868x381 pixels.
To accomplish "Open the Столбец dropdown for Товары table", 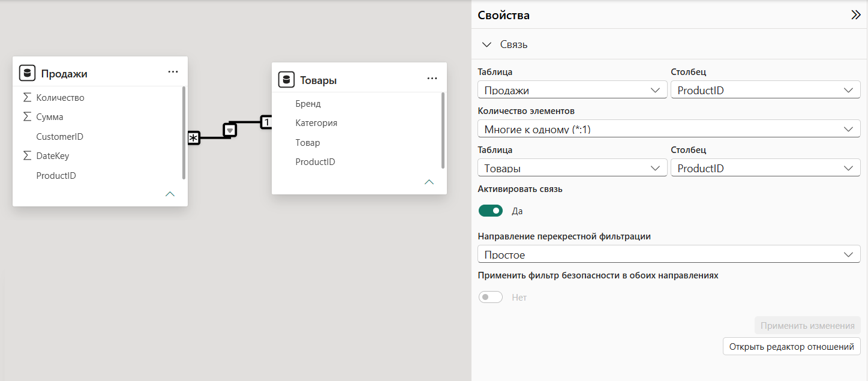I will tap(765, 168).
